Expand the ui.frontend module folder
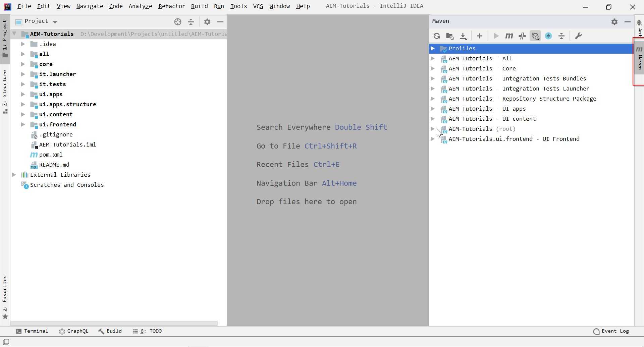The image size is (644, 347). coord(23,124)
